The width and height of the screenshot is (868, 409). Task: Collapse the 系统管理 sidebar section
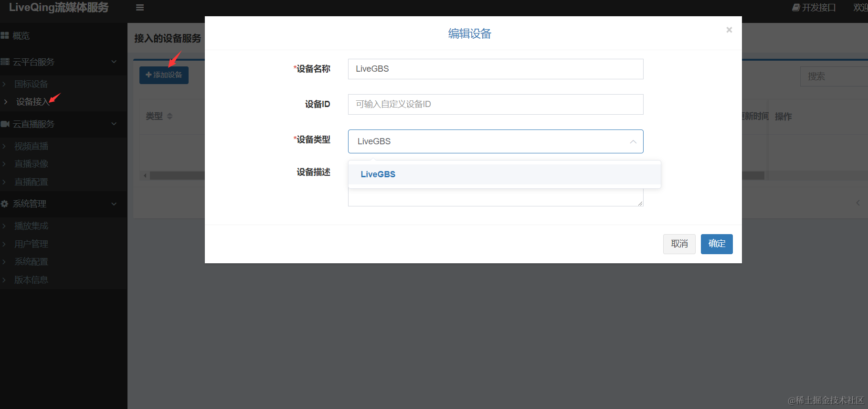pyautogui.click(x=64, y=204)
